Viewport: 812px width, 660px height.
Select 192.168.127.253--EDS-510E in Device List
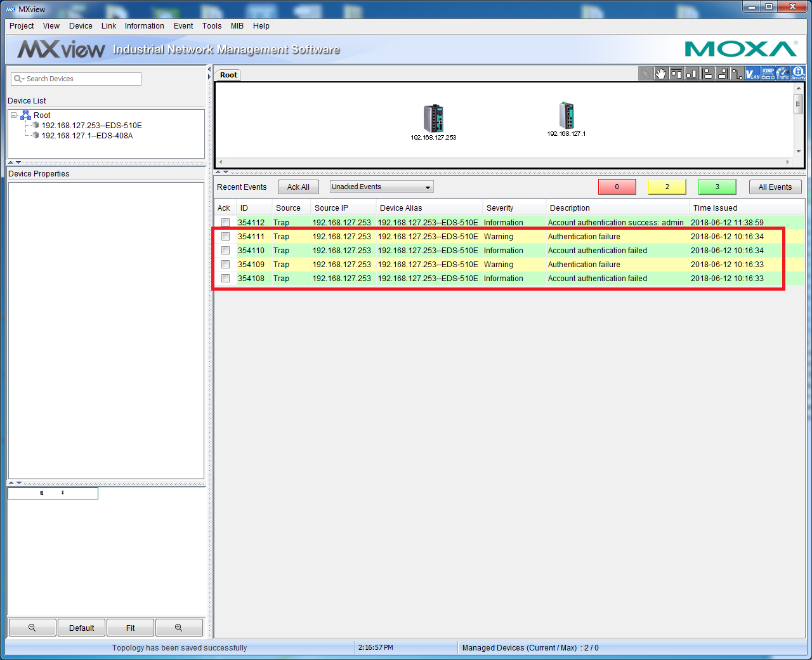[x=91, y=126]
